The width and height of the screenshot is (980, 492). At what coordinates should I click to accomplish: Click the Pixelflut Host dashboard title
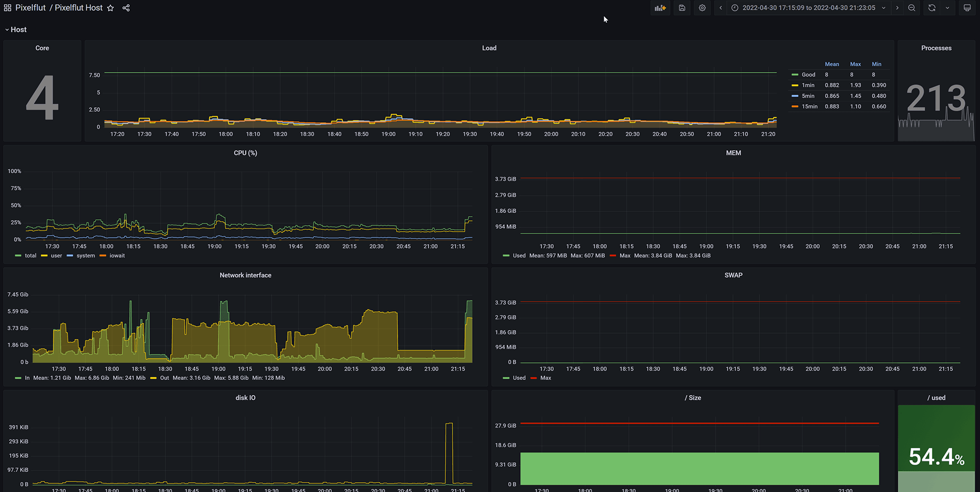(79, 8)
